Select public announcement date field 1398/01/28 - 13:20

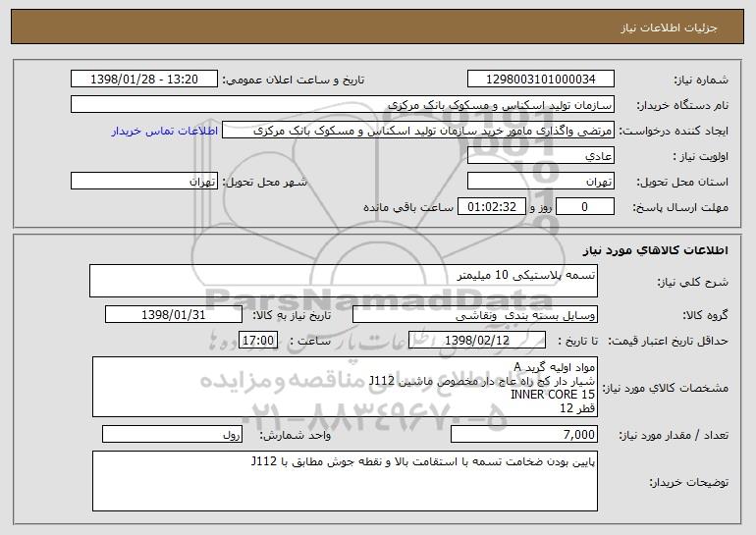pos(144,80)
